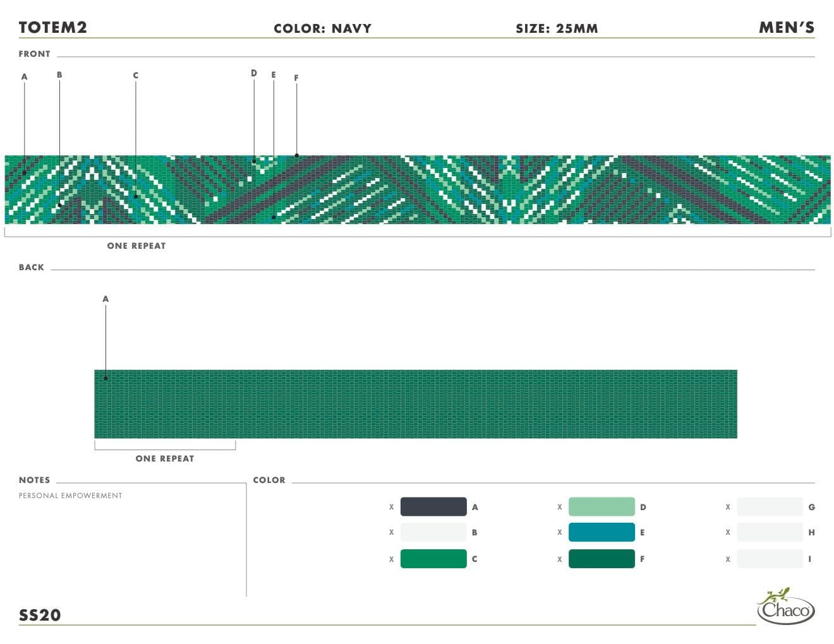Screen dimensions: 834x644
Task: Click the empty swatch I
Action: pos(770,559)
